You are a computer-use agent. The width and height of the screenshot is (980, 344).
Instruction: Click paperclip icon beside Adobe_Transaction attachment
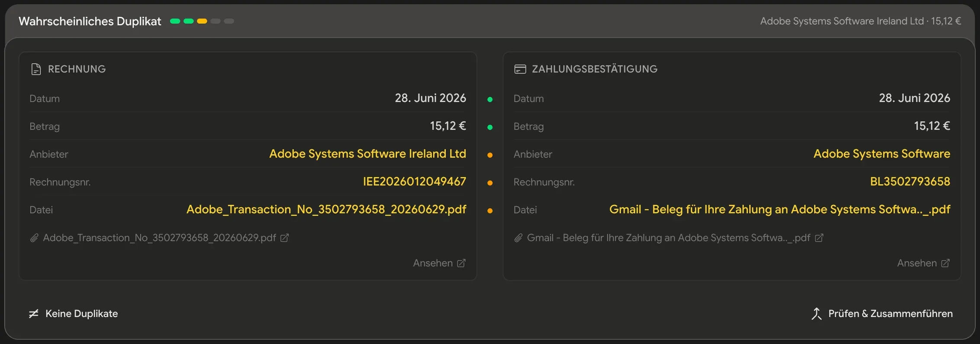click(x=34, y=238)
